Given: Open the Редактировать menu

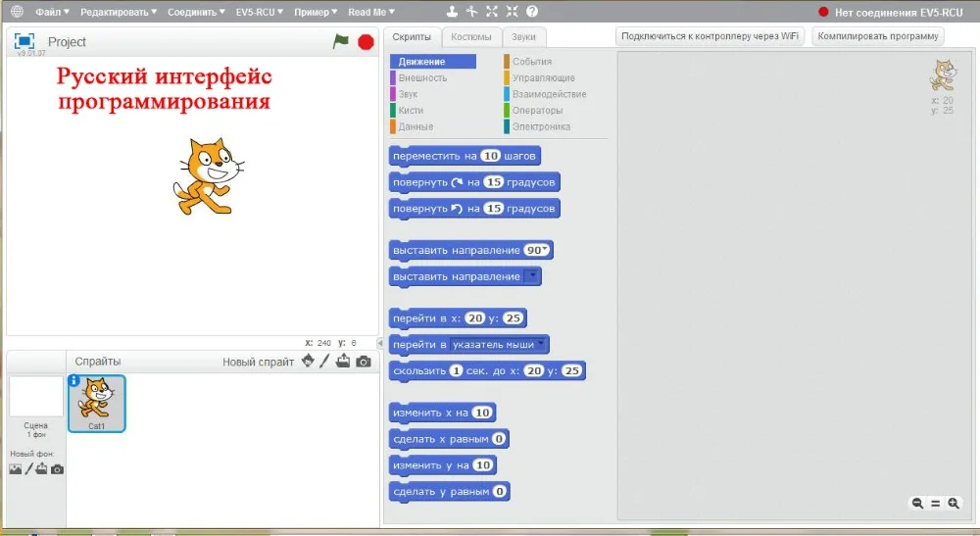Looking at the screenshot, I should tap(119, 12).
